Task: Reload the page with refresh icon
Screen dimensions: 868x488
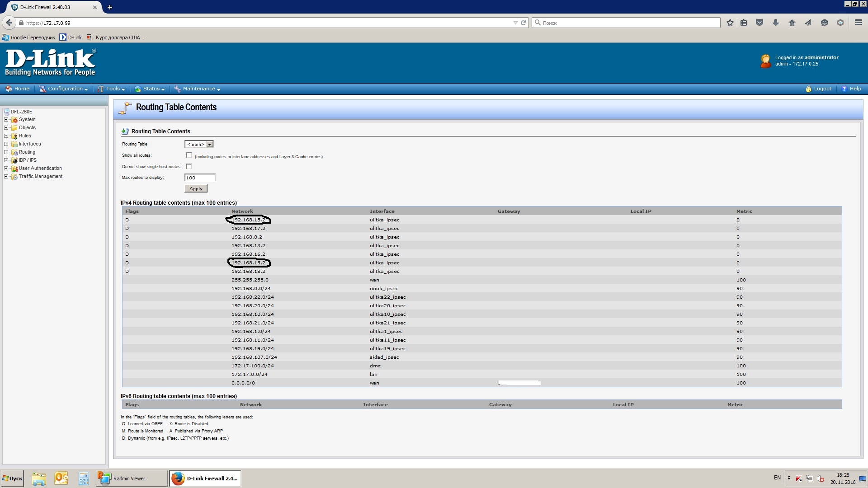Action: [x=524, y=23]
